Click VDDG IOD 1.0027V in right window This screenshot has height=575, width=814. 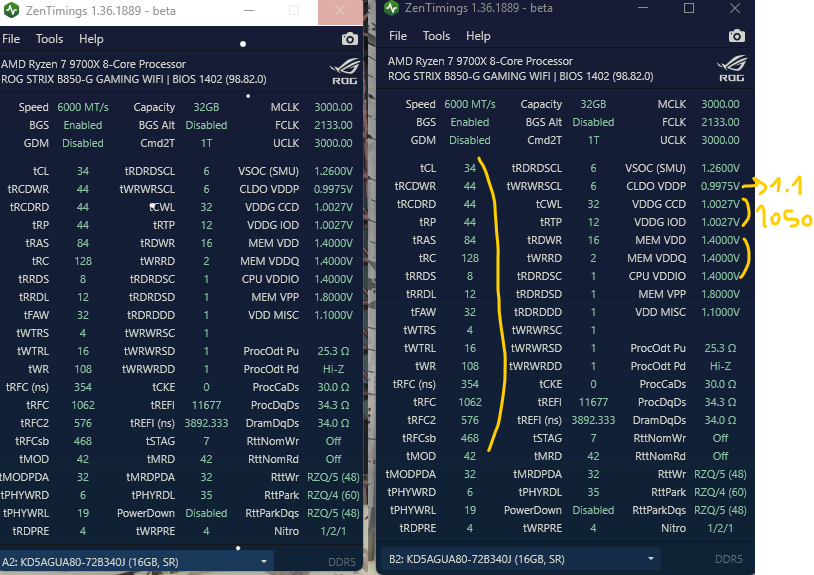tap(721, 222)
